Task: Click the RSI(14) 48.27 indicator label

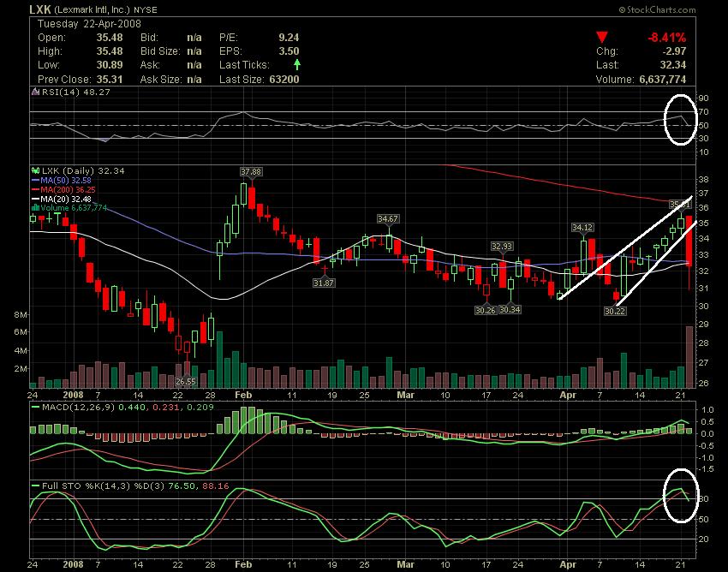Action: tap(76, 92)
